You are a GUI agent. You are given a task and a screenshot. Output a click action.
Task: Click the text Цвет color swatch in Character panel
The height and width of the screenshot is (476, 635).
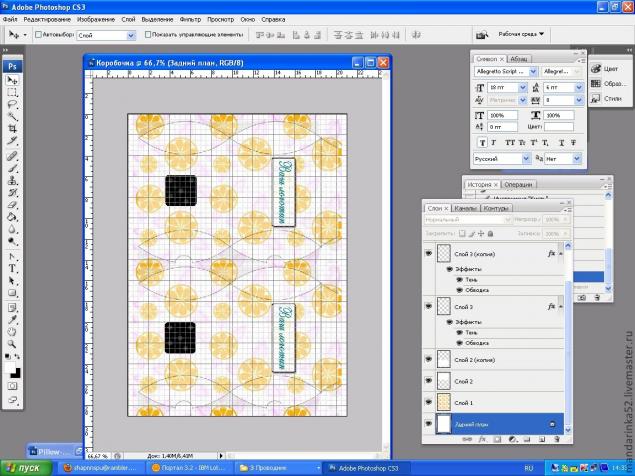[x=558, y=127]
